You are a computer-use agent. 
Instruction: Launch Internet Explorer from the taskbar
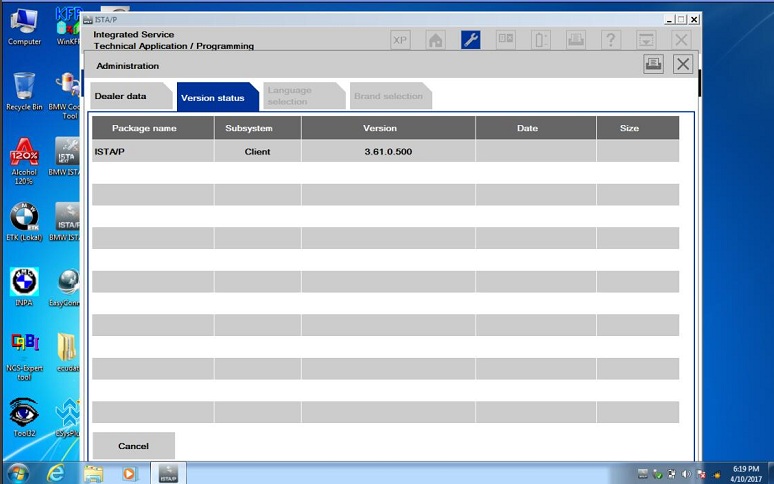pos(56,472)
